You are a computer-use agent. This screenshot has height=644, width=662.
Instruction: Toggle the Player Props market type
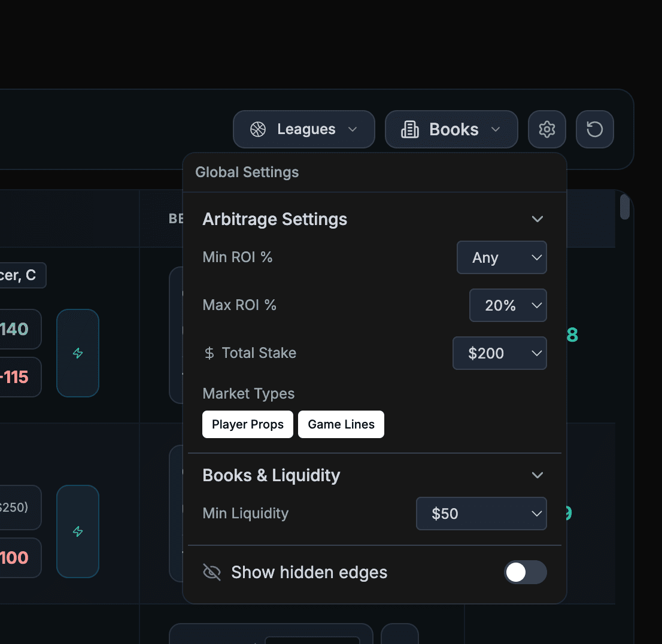click(x=247, y=424)
